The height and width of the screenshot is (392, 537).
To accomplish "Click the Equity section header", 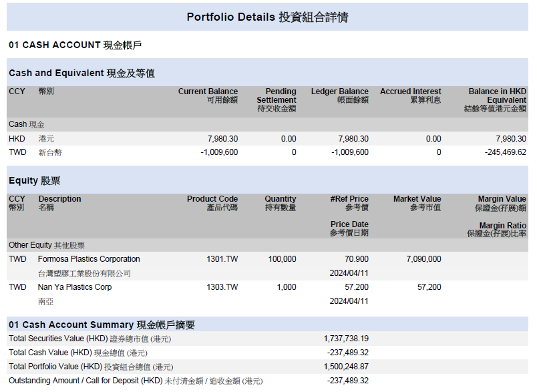I will (34, 180).
